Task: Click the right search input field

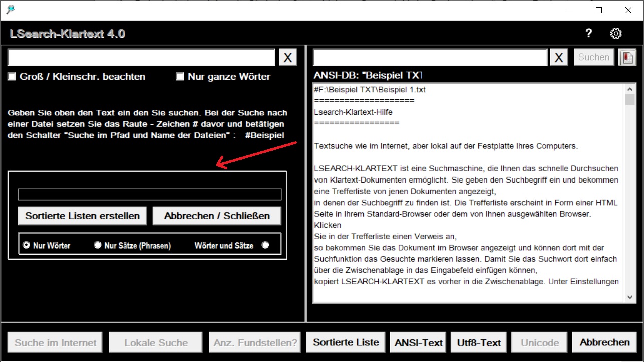Action: [430, 57]
